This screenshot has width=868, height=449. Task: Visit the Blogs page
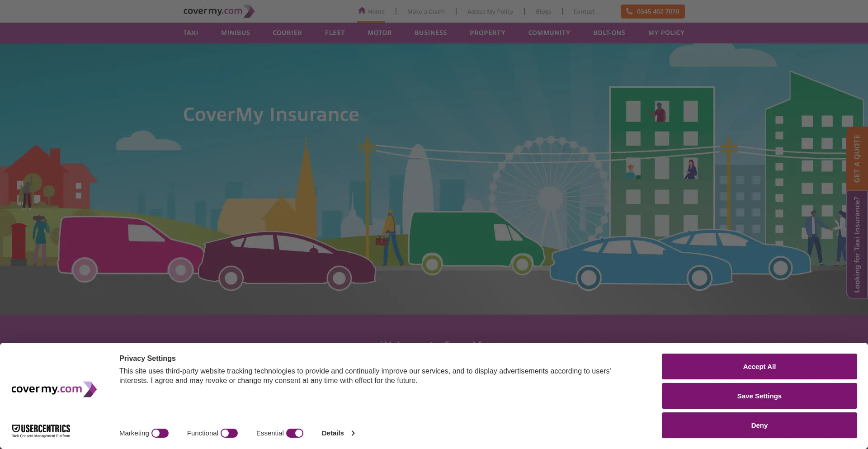pyautogui.click(x=543, y=11)
